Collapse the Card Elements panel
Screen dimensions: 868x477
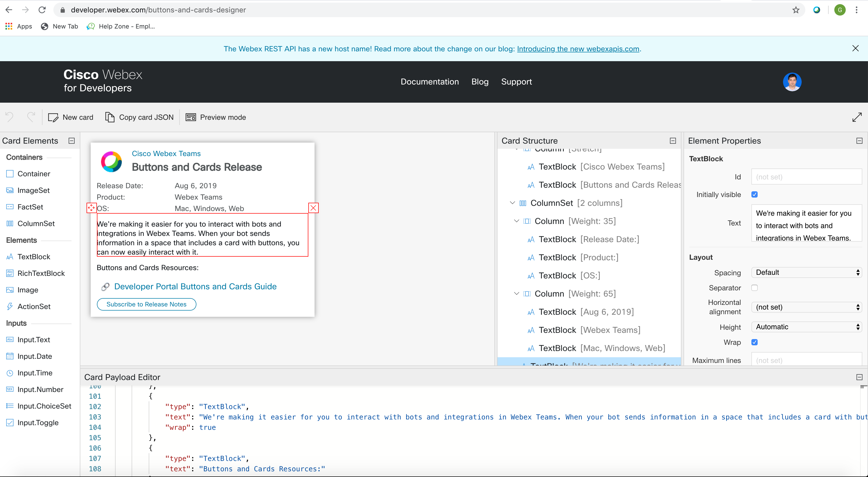click(72, 141)
